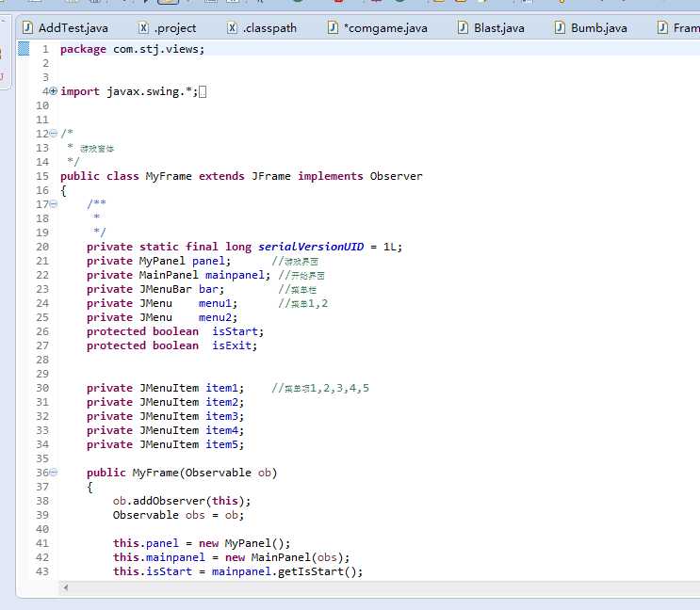Click the 'item5' JMenuItem field
The image size is (700, 610).
click(x=221, y=444)
